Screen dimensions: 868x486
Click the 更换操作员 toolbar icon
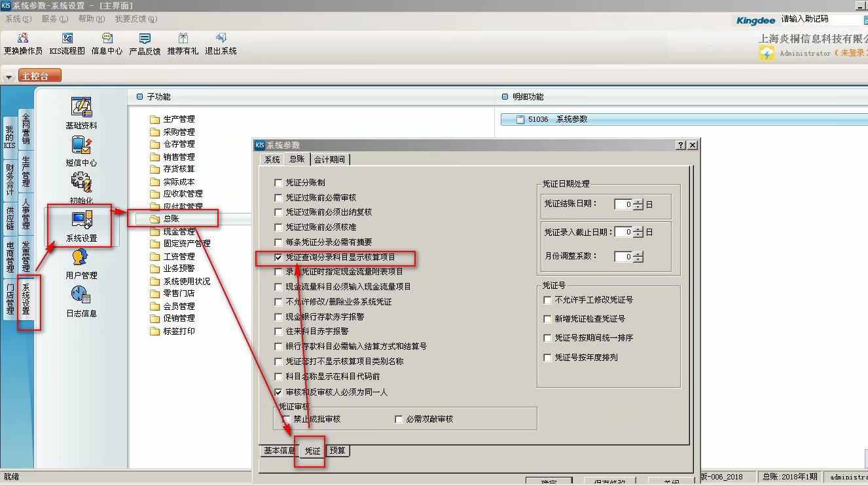tap(23, 44)
